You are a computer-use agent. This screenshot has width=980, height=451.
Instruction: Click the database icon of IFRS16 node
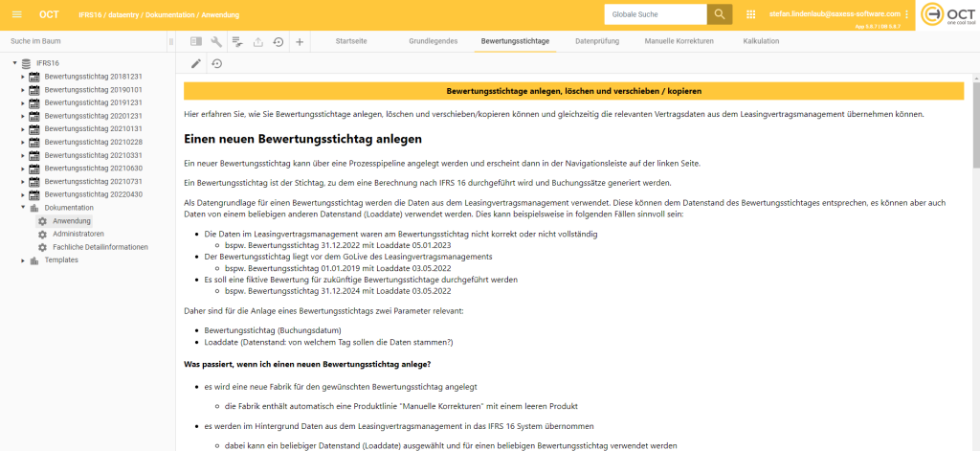(26, 63)
